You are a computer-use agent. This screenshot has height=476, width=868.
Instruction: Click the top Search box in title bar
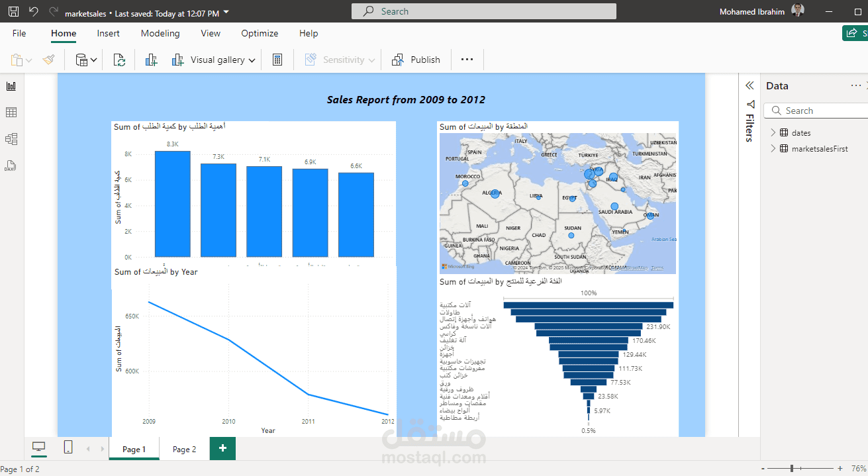coord(483,11)
